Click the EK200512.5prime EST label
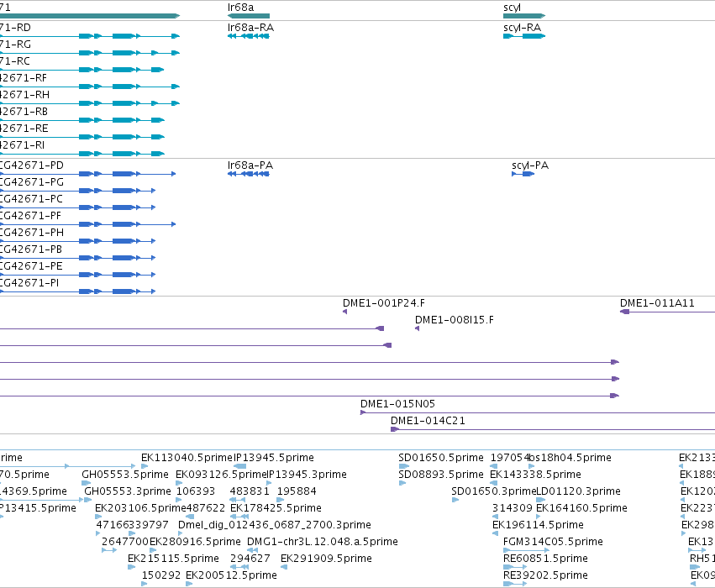Viewport: 715px width, 588px height. (x=231, y=575)
